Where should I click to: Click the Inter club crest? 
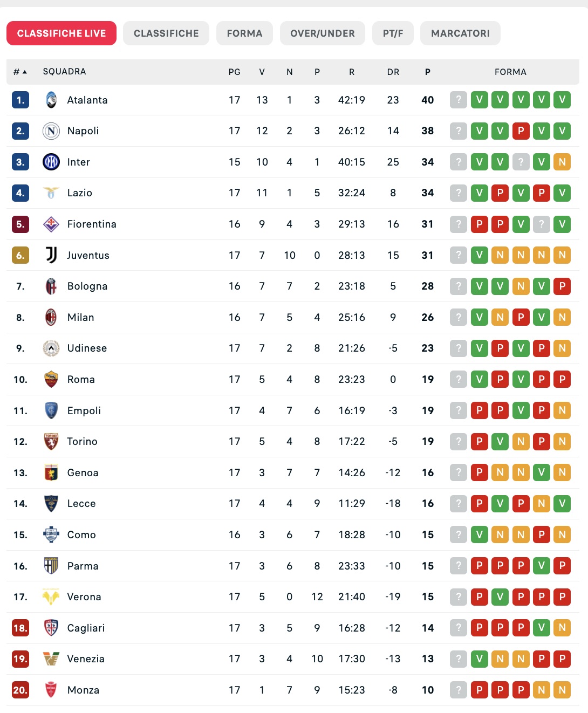point(51,162)
